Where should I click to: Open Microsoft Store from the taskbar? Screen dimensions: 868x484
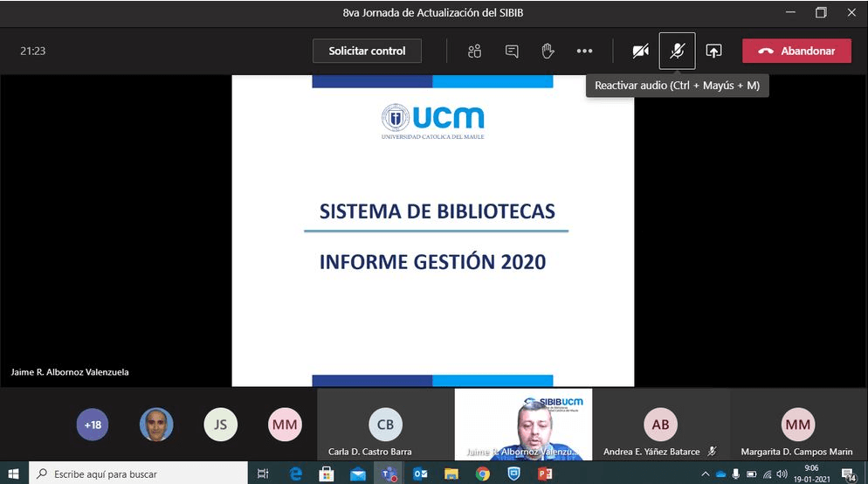tap(326, 474)
